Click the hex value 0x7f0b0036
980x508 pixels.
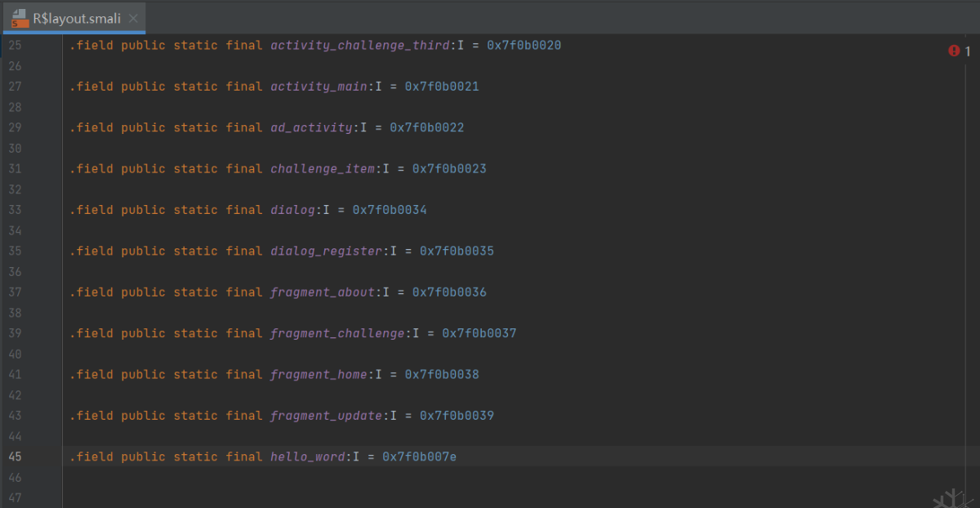(449, 292)
